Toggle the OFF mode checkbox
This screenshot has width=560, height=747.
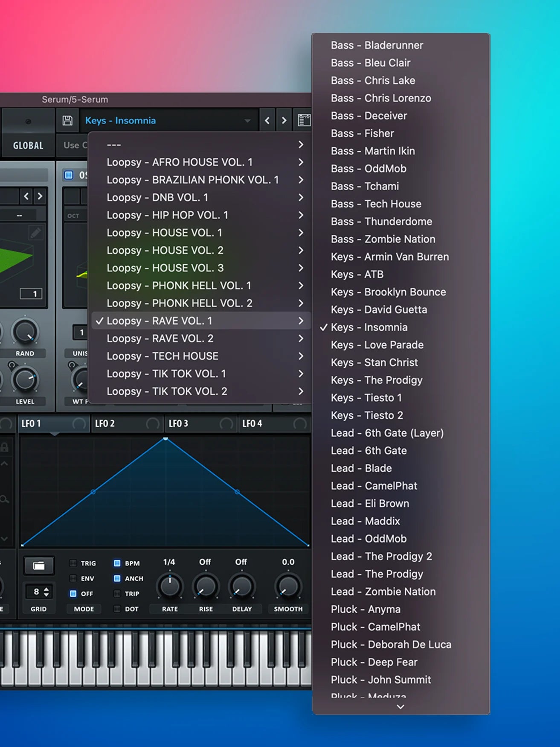(x=73, y=593)
